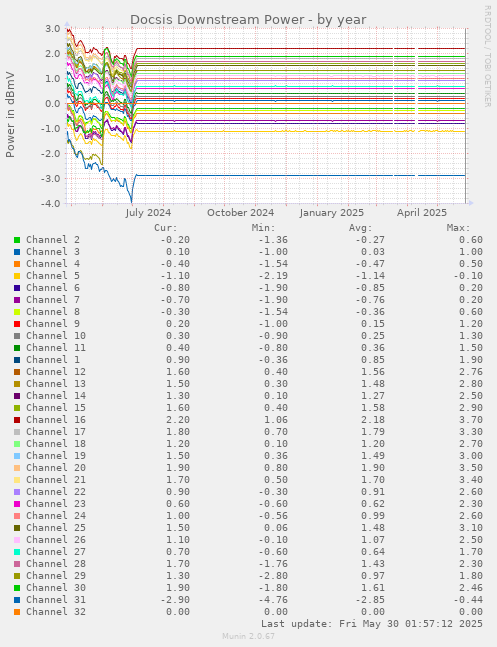Image resolution: width=497 pixels, height=647 pixels.
Task: Click the "Channel 30" legend label
Action: (x=56, y=588)
